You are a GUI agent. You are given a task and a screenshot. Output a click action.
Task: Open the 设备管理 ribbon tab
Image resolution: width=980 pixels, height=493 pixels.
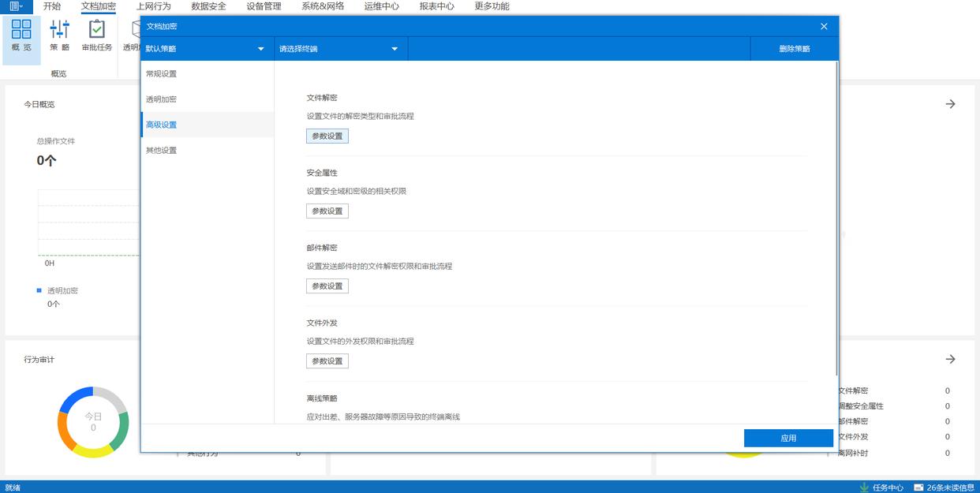click(264, 6)
